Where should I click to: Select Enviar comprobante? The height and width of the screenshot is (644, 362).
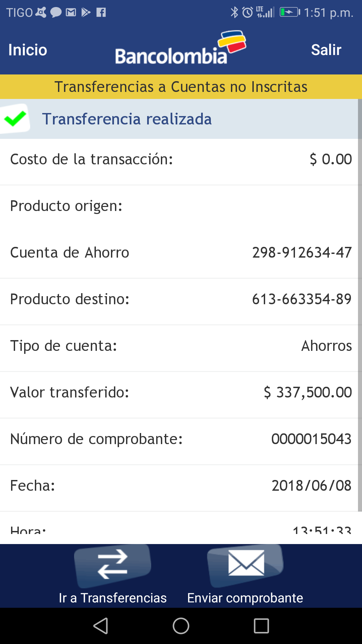pos(245,598)
